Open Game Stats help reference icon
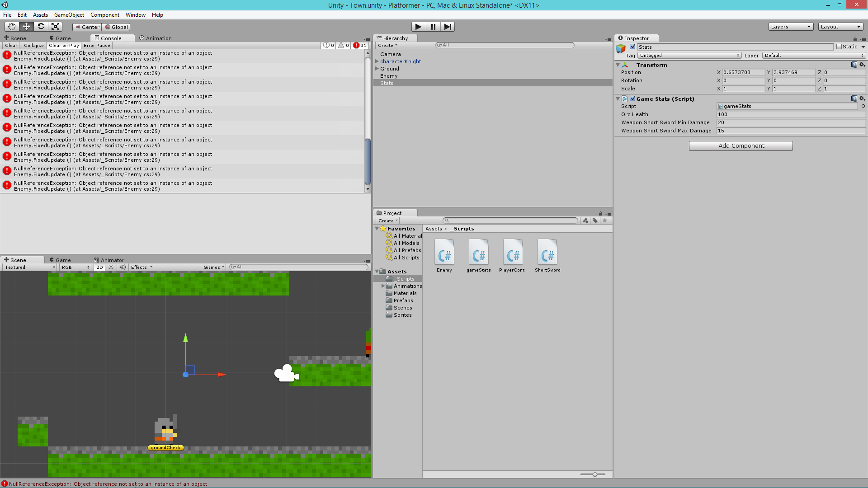 click(x=854, y=99)
